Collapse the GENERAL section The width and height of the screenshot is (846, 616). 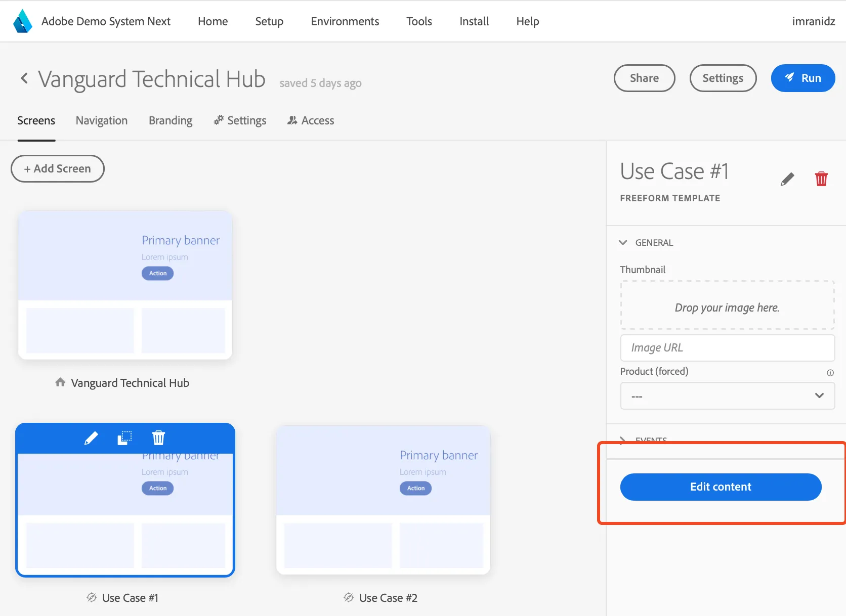pos(623,243)
